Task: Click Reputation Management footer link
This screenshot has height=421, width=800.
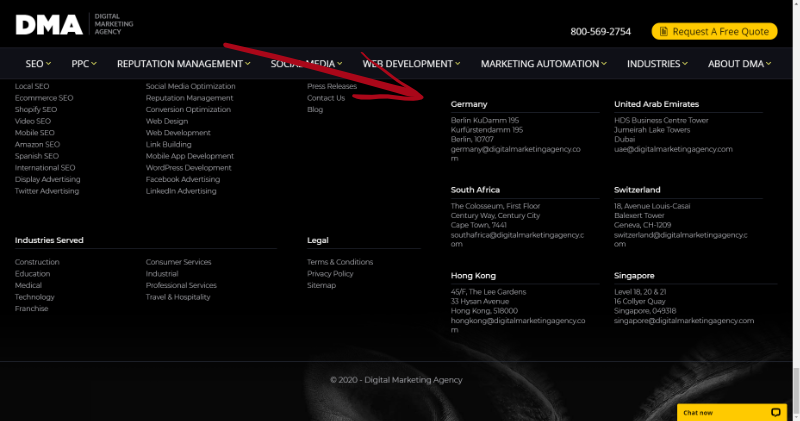Action: point(189,98)
